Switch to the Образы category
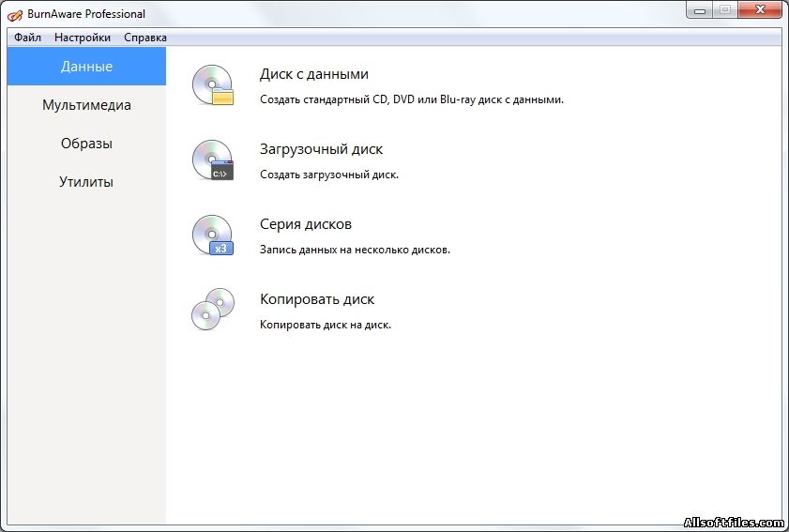Viewport: 789px width, 532px height. pos(86,144)
